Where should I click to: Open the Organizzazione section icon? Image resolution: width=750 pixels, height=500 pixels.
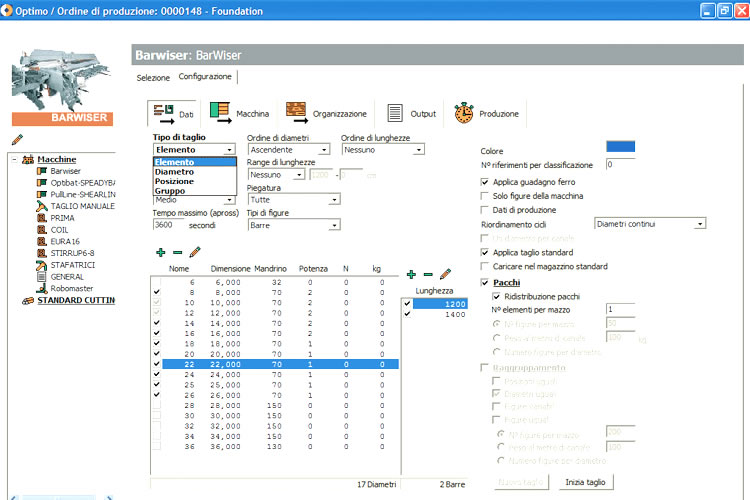[x=295, y=112]
